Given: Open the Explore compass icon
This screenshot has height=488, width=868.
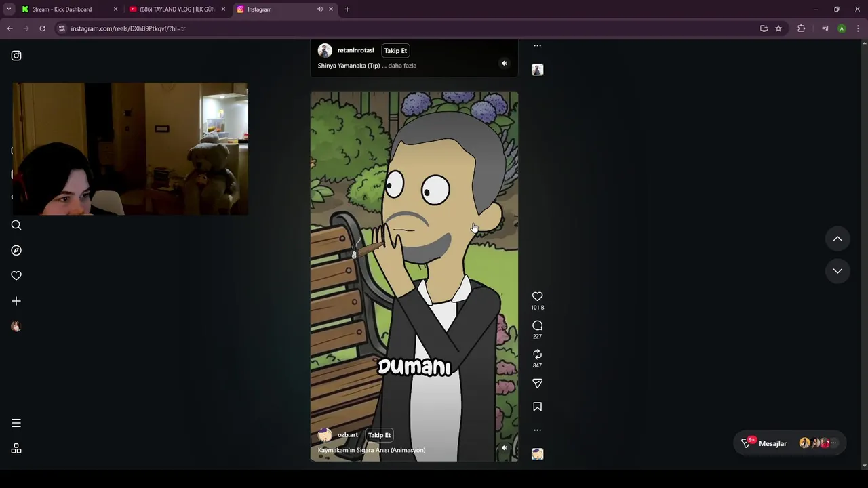Looking at the screenshot, I should click(16, 250).
